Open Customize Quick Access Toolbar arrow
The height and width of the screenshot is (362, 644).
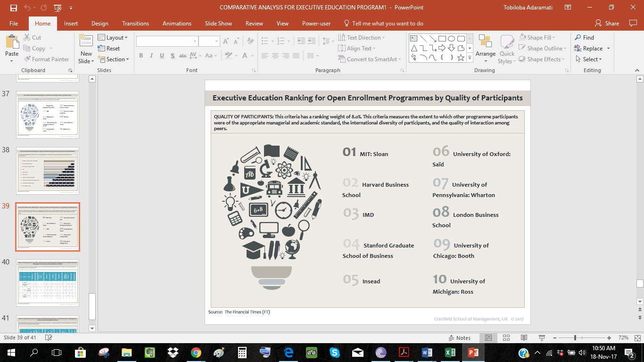coord(71,8)
